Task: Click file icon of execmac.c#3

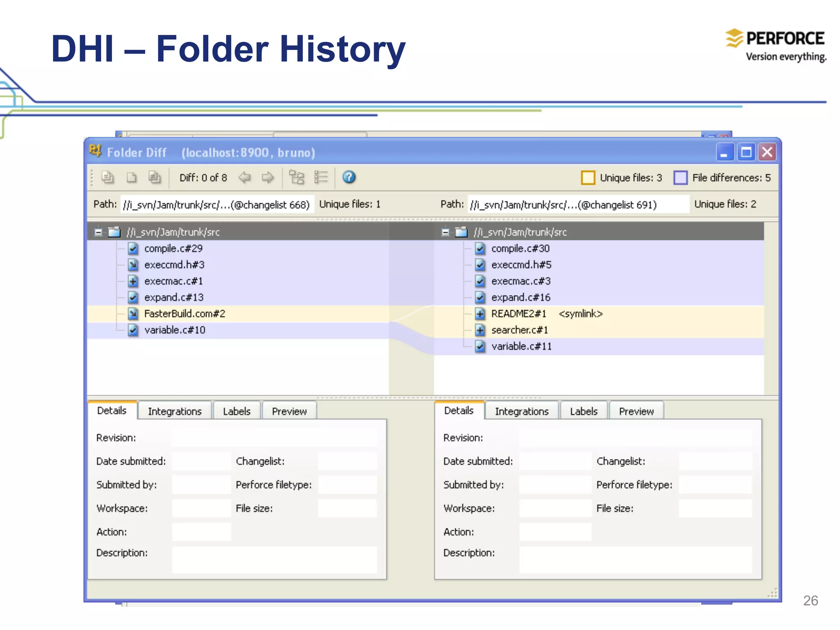Action: (480, 281)
